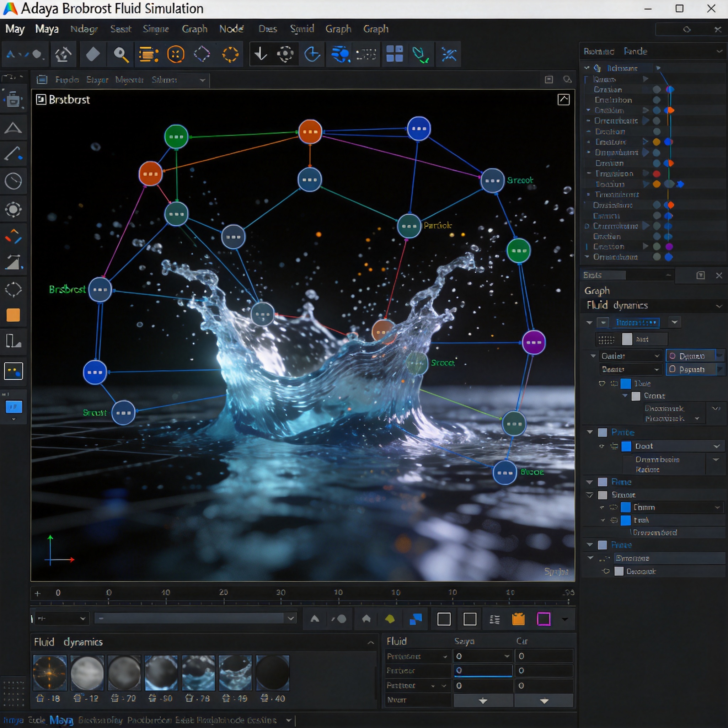Open the Simane menu

(x=156, y=29)
